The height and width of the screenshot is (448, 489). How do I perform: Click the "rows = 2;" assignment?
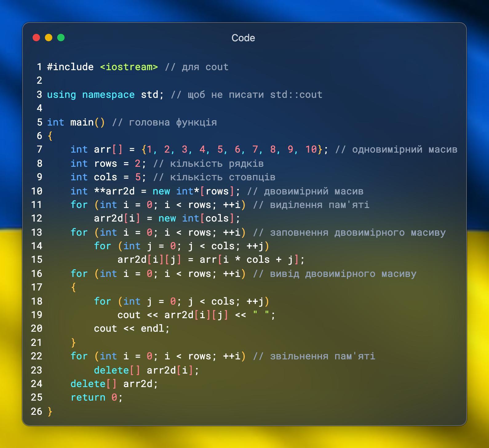[120, 163]
